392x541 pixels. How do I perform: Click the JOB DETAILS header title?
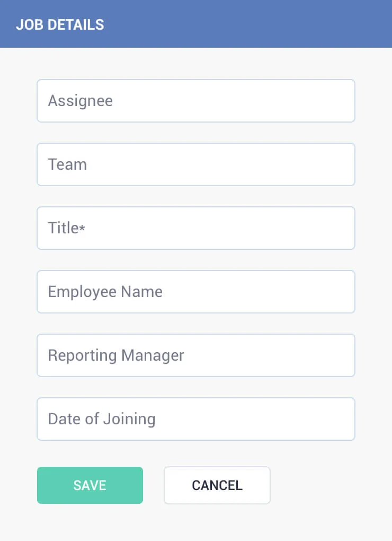(x=60, y=24)
